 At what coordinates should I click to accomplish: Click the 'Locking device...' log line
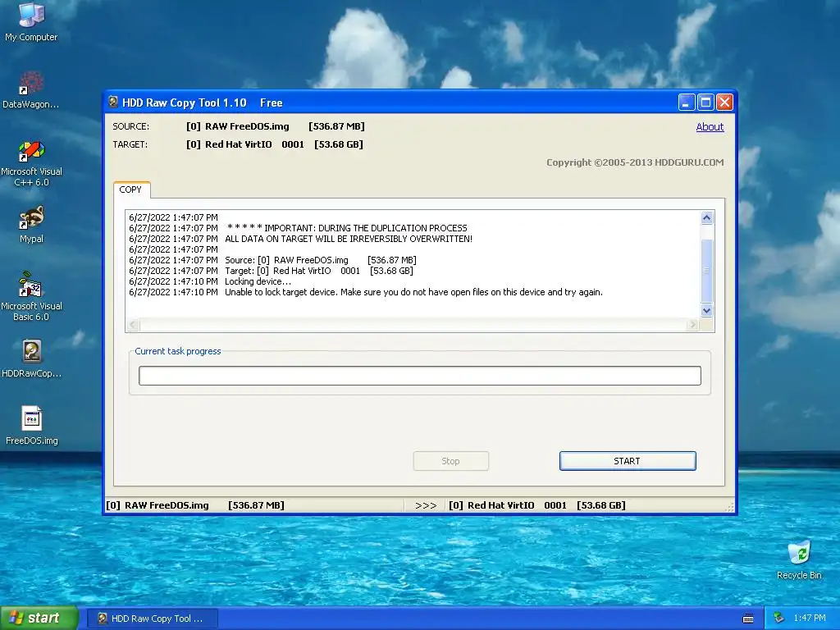210,282
